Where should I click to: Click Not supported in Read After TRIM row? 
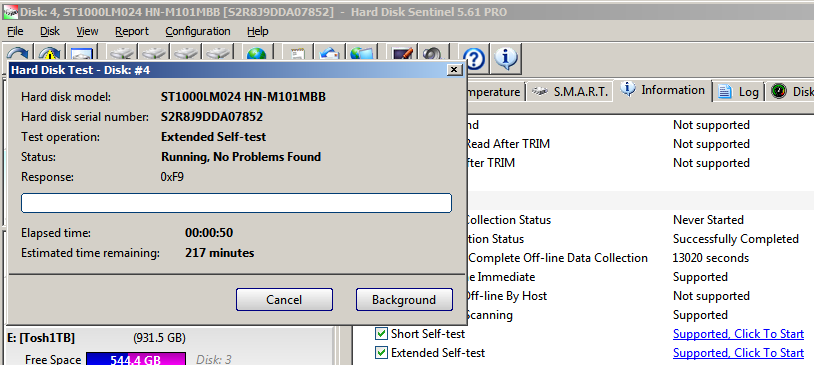click(x=711, y=144)
